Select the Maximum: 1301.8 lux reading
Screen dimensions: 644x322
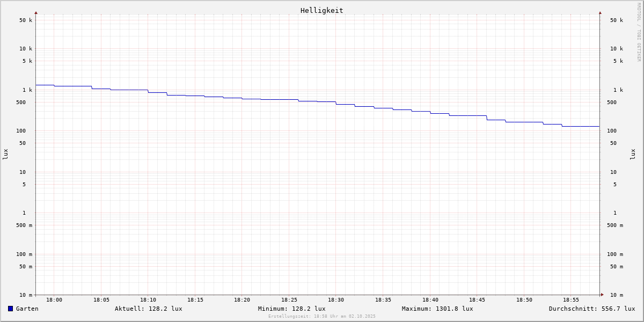click(437, 309)
